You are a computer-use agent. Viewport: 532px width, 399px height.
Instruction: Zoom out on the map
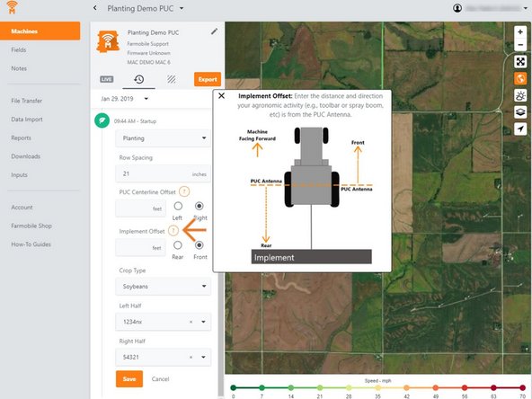coord(520,44)
